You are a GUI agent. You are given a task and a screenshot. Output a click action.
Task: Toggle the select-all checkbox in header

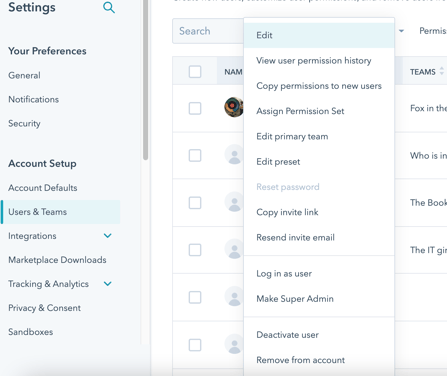pos(195,72)
